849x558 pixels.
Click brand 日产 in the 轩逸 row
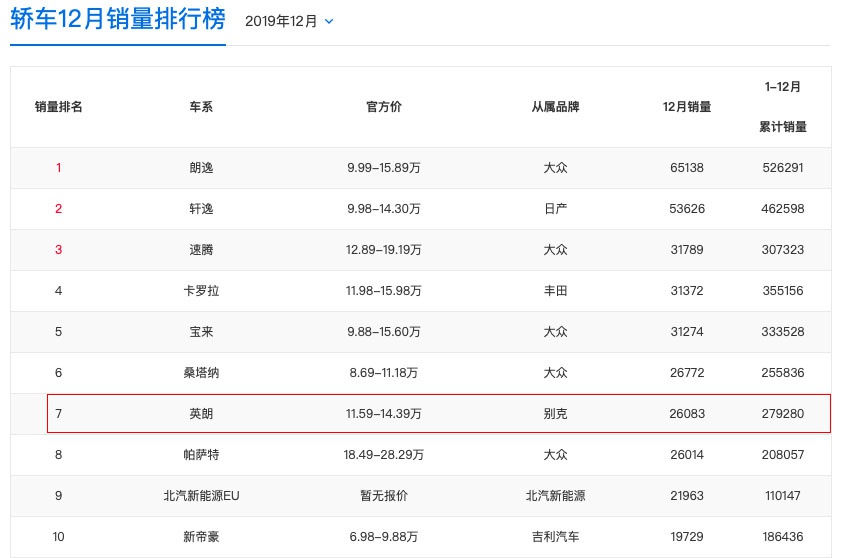click(556, 209)
